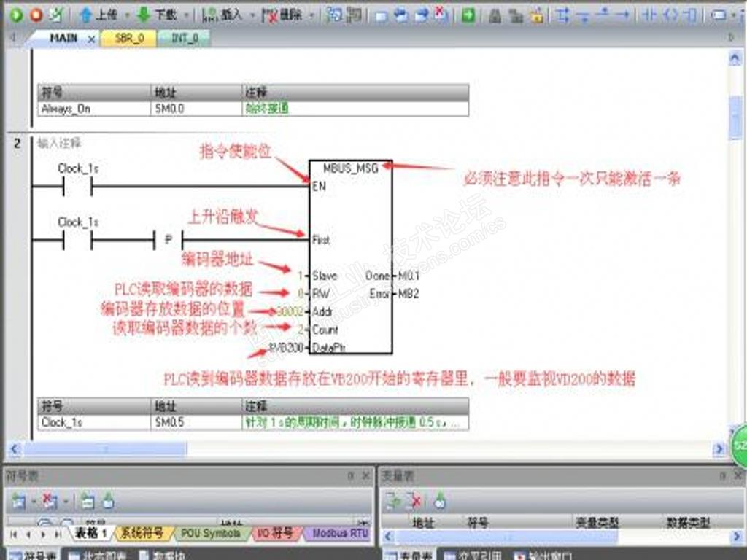Click the pause status monitoring icon
The height and width of the screenshot is (560, 747).
pos(354,15)
